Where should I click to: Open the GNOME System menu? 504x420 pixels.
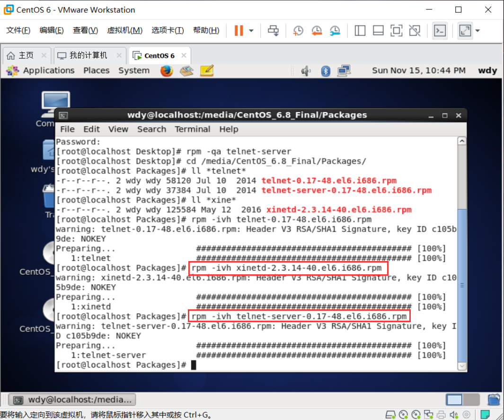click(x=134, y=70)
